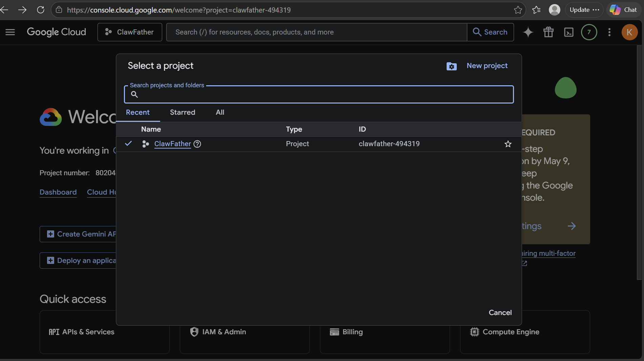Screen dimensions: 644x361
Task: Click the ID column header
Action: (362, 129)
